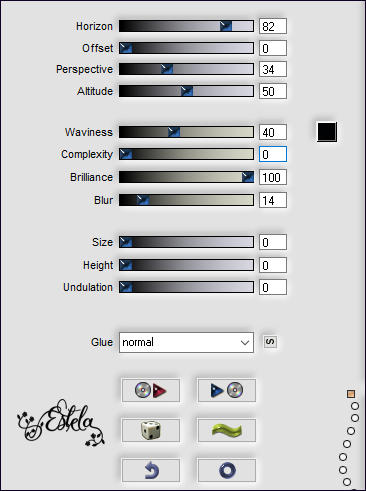This screenshot has height=491, width=366.
Task: Open the Glue dropdown list
Action: (186, 342)
